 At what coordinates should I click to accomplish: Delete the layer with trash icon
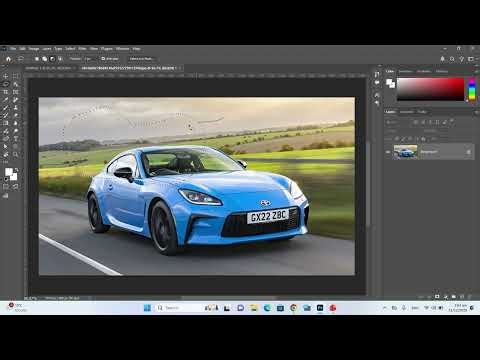470,296
